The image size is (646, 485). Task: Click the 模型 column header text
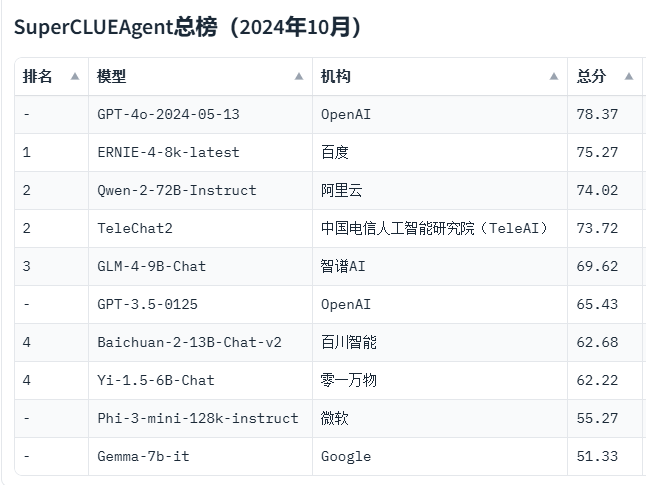[x=112, y=76]
